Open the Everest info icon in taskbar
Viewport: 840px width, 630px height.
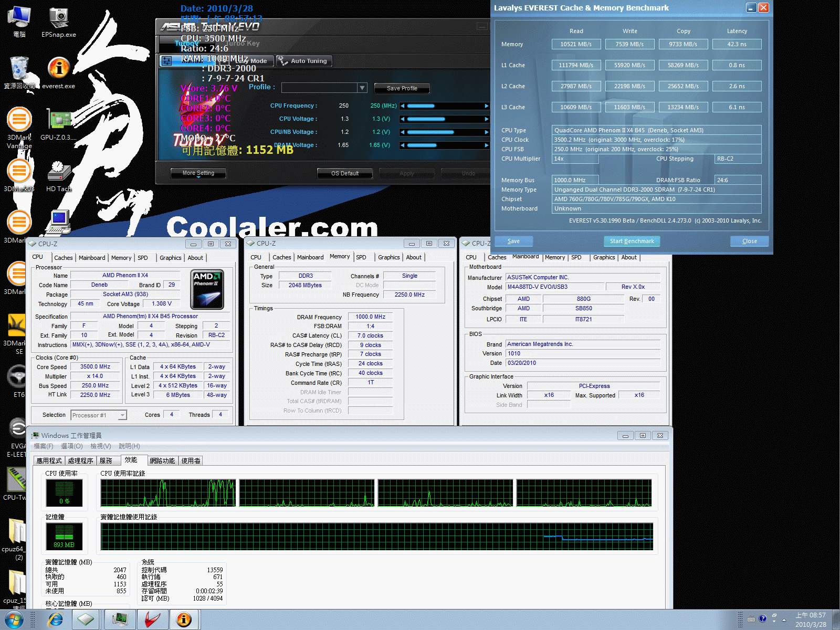[184, 619]
